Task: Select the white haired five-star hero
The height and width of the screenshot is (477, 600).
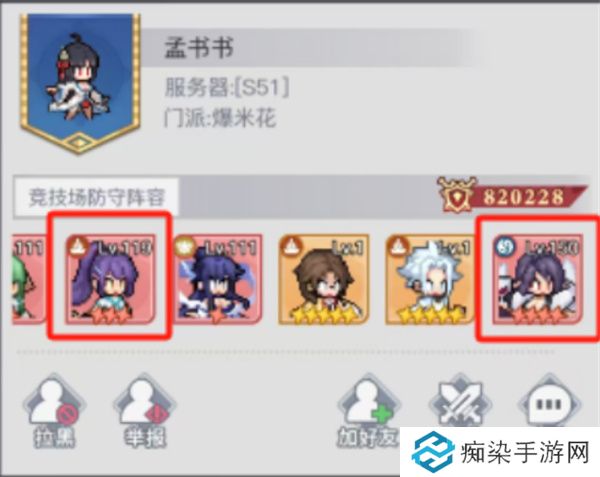Action: coord(430,280)
